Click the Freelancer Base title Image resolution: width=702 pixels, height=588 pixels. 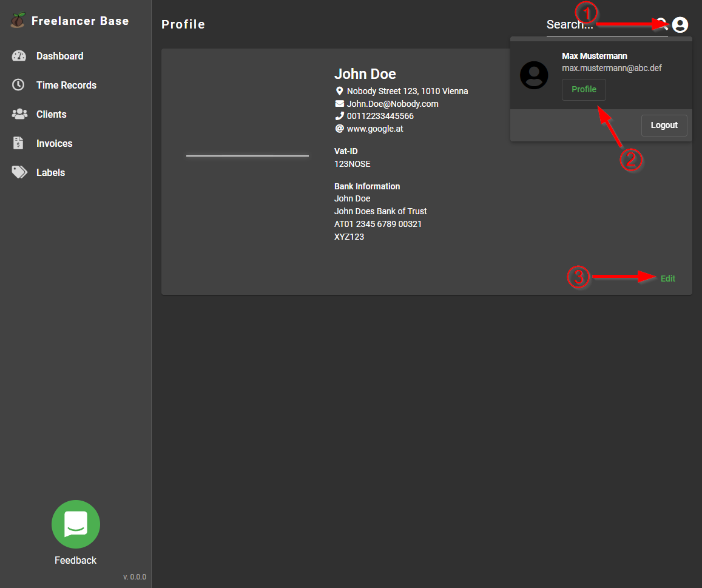click(x=80, y=21)
